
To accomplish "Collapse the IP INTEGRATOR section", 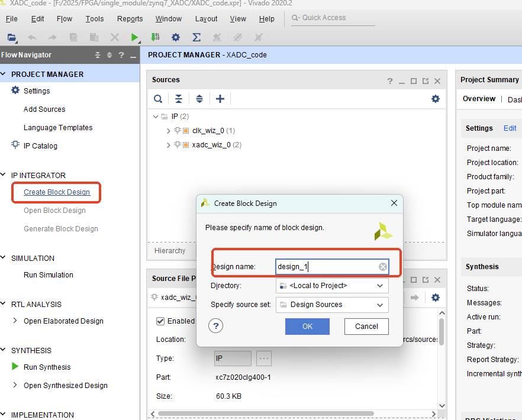I will click(4, 175).
